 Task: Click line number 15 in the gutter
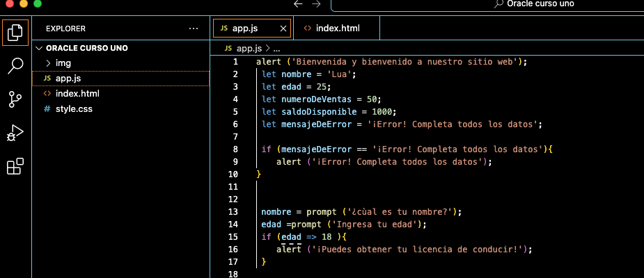point(233,236)
